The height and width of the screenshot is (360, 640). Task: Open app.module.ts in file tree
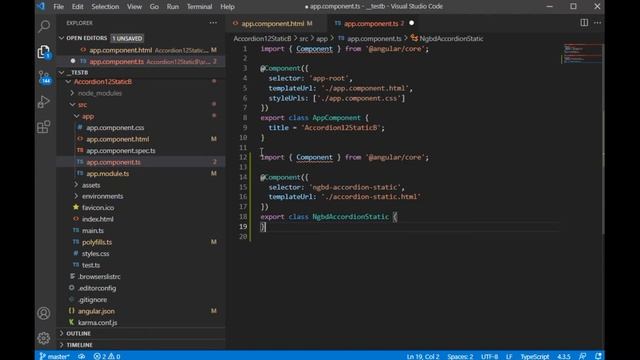coord(108,173)
